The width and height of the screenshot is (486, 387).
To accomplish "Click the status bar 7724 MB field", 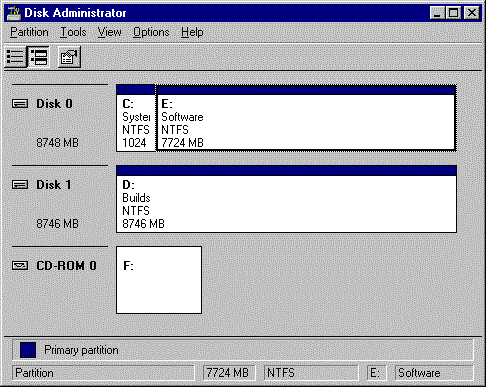I will (x=229, y=373).
